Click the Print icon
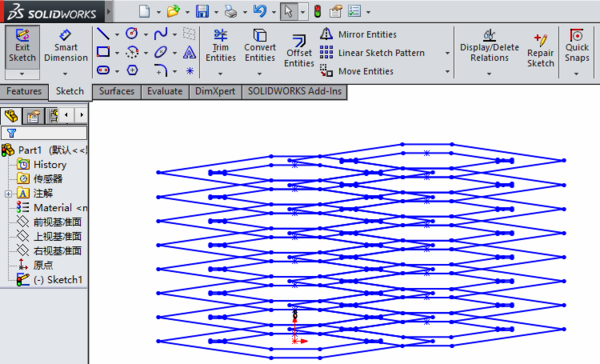The width and height of the screenshot is (600, 364). point(231,11)
